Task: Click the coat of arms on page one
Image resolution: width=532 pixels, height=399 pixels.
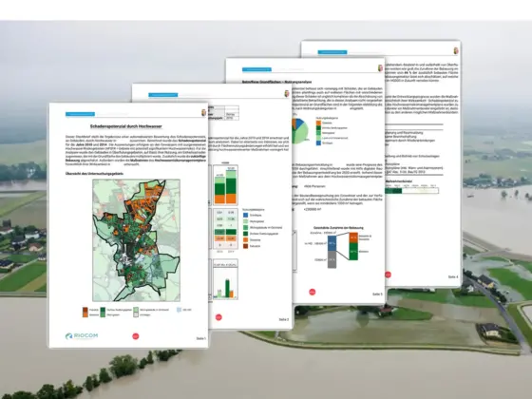Action: point(203,113)
